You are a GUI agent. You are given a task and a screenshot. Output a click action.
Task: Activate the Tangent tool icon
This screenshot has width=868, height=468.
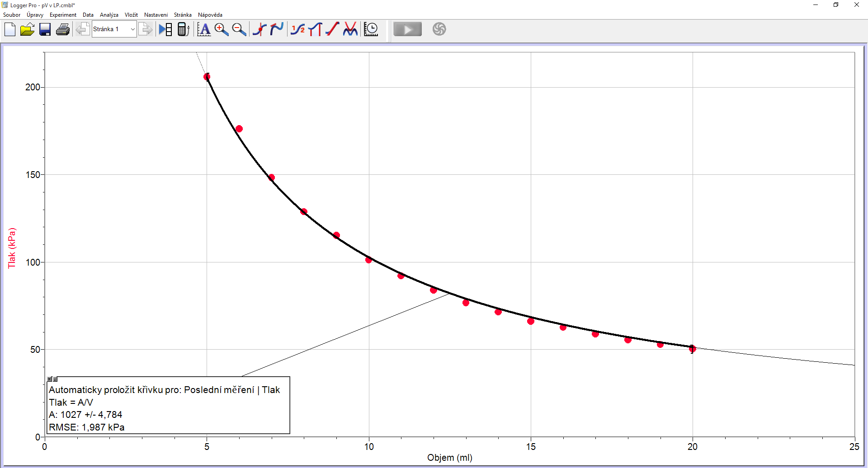276,29
